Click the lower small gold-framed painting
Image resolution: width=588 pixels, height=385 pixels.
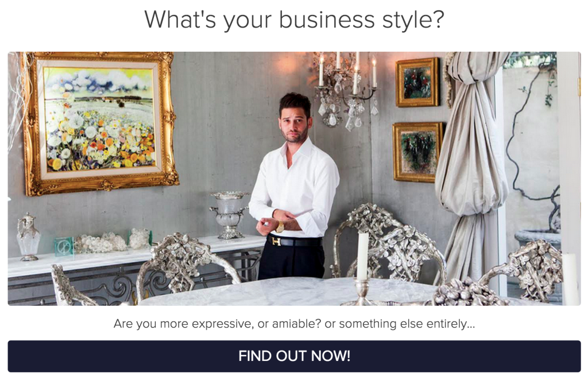(x=417, y=152)
